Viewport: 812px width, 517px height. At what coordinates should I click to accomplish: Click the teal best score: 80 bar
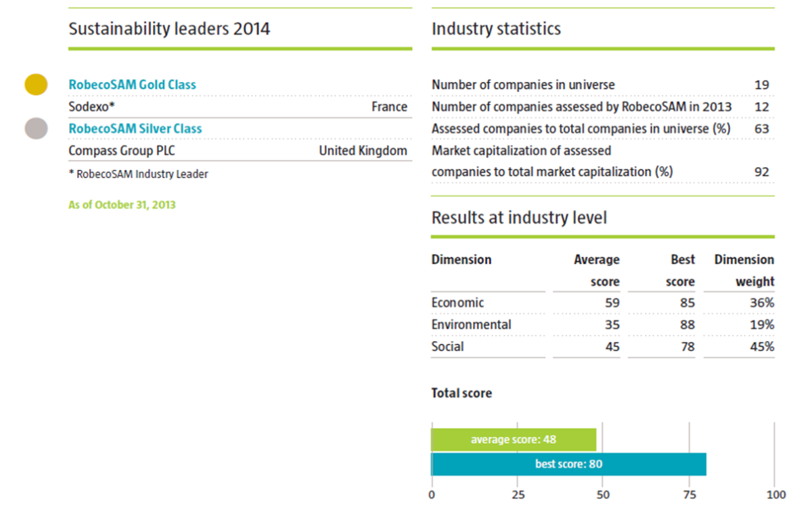[569, 464]
